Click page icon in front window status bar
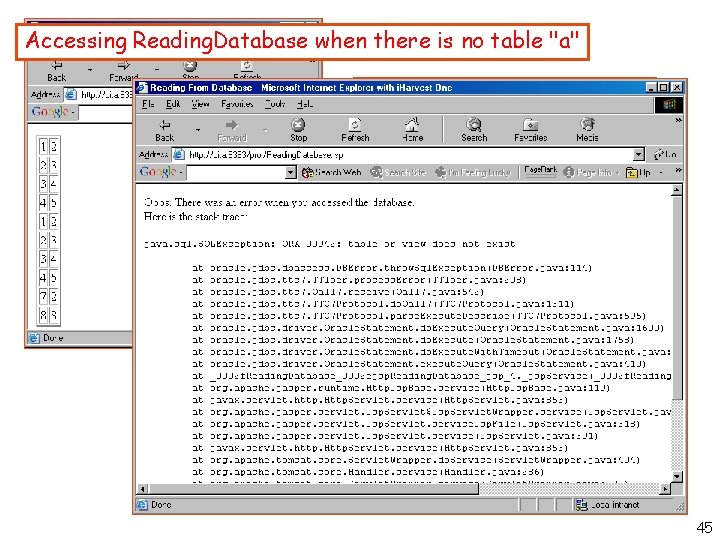Screen dimensions: 720x540 point(142,505)
